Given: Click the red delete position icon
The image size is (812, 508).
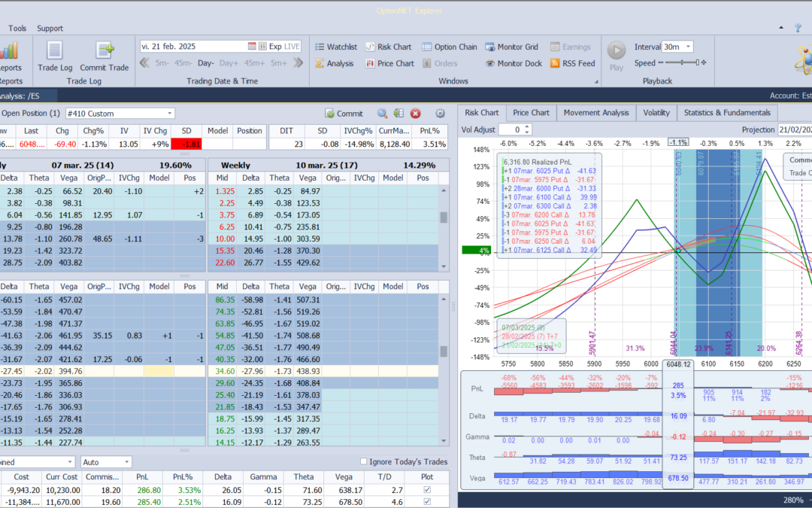Looking at the screenshot, I should (415, 114).
